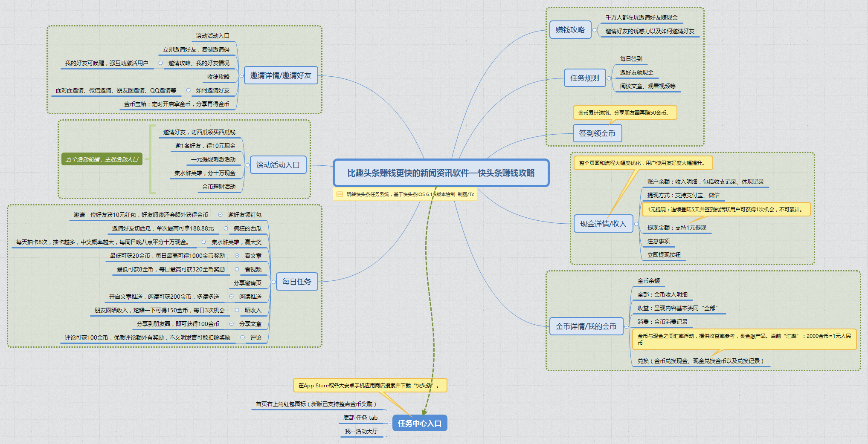Collapse the toggle beside 阅读推送

231,297
